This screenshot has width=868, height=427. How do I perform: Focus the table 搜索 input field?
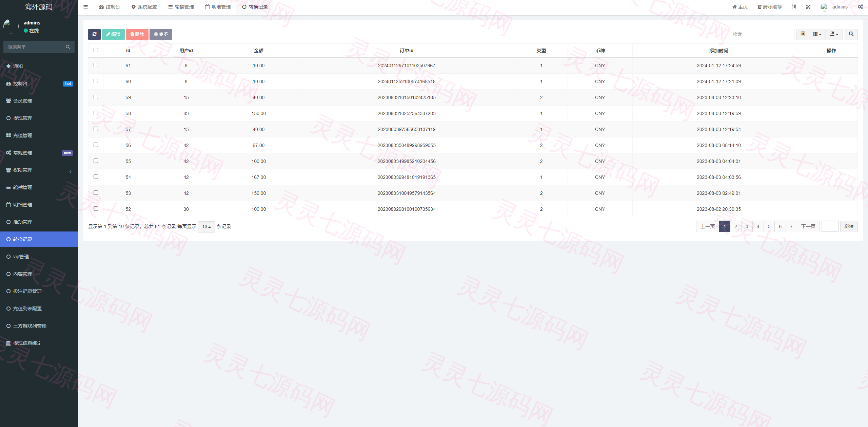pyautogui.click(x=761, y=34)
